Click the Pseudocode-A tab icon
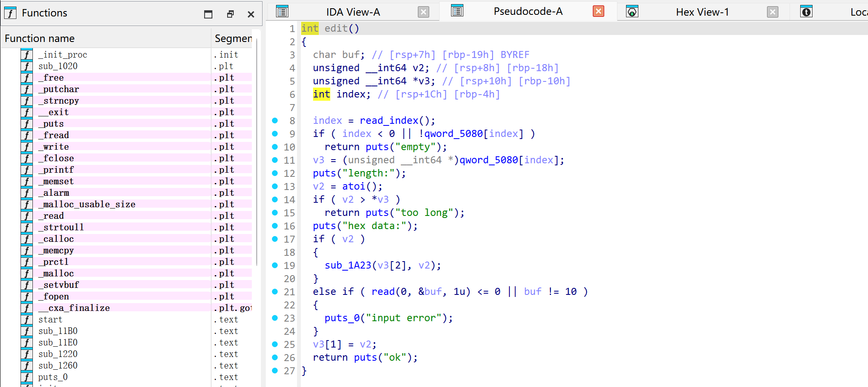 [x=457, y=11]
